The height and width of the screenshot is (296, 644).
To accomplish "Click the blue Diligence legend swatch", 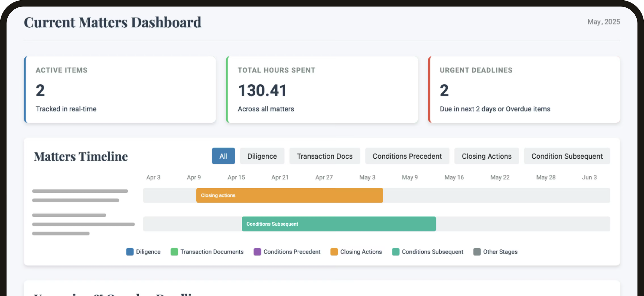I will coord(130,252).
